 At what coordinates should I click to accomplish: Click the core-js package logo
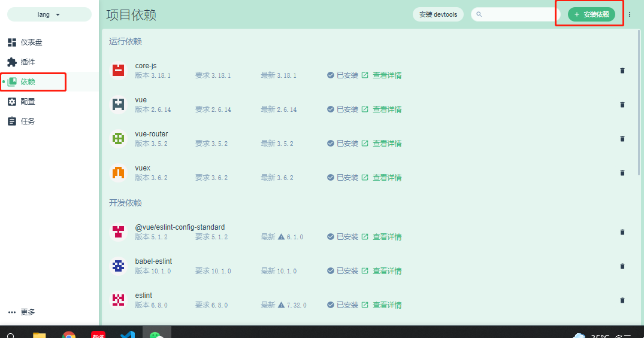click(118, 70)
